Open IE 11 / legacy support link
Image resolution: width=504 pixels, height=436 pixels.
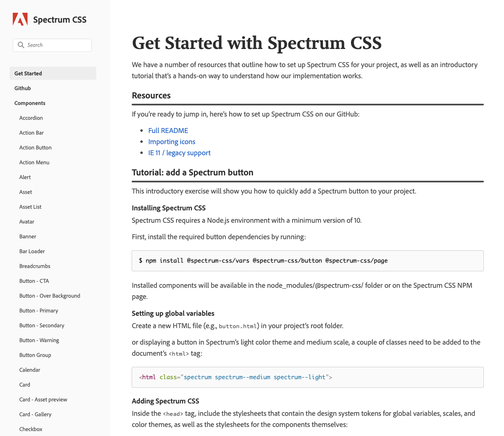coord(179,153)
